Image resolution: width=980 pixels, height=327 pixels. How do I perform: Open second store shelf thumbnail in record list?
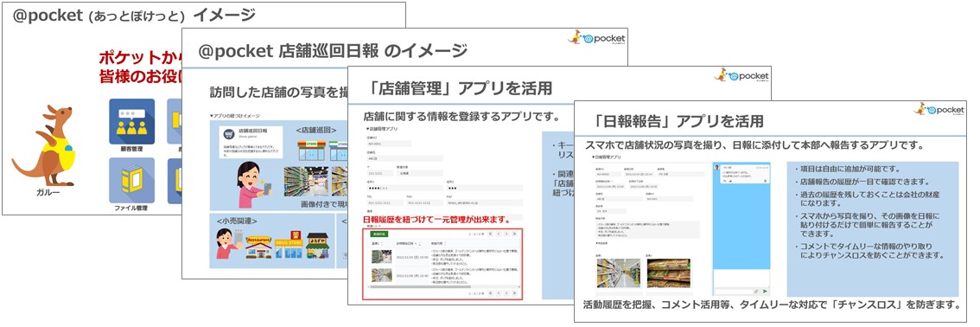[x=381, y=275]
